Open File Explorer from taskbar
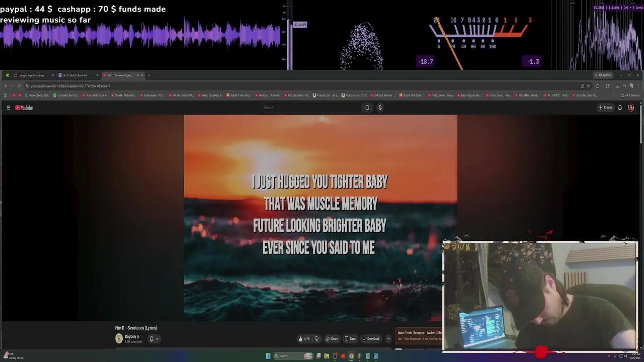 coord(327,356)
